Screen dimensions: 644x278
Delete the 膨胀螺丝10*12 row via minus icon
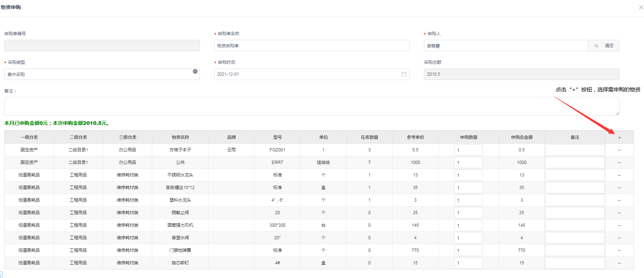tap(619, 188)
